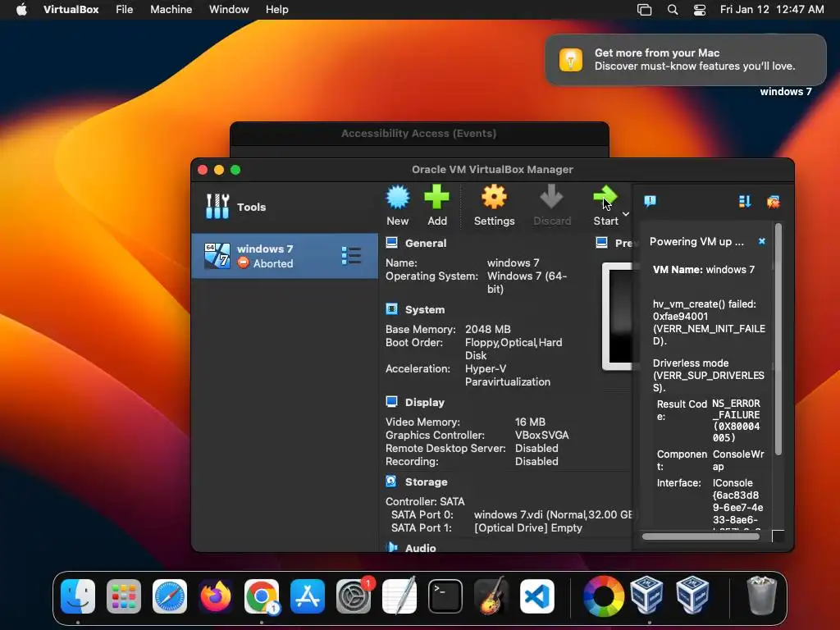
Task: Open App Store from the Dock
Action: tap(308, 596)
